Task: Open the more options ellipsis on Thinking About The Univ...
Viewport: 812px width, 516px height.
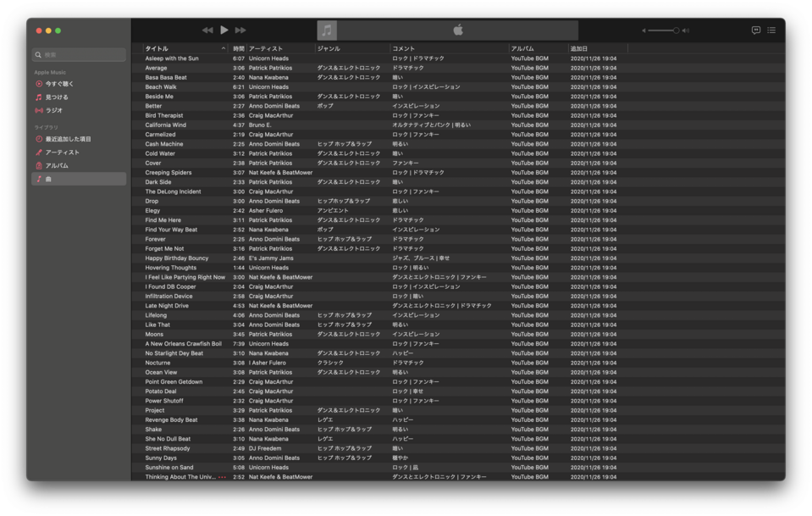Action: click(223, 477)
